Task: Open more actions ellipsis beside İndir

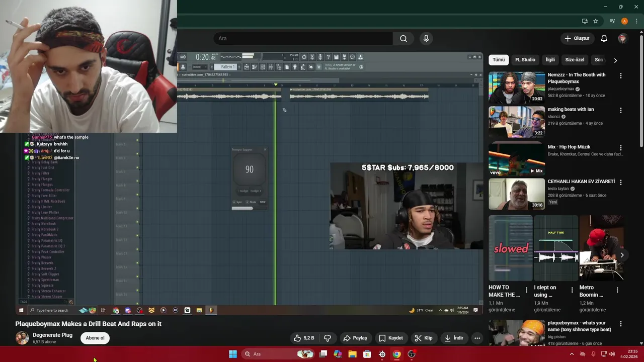Action: point(477,338)
